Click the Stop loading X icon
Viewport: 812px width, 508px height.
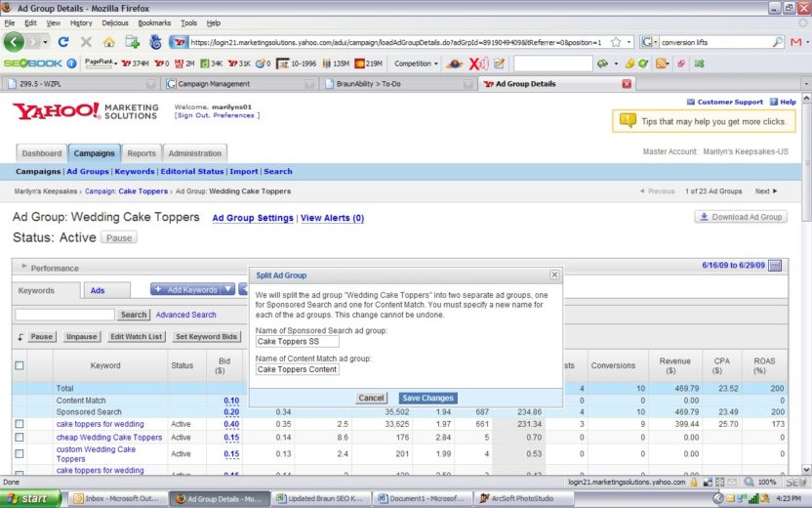(86, 42)
